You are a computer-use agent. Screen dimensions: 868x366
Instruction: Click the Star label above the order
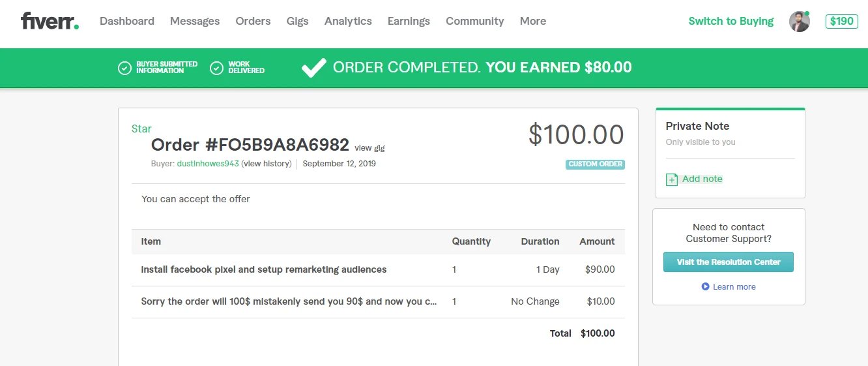click(x=141, y=129)
